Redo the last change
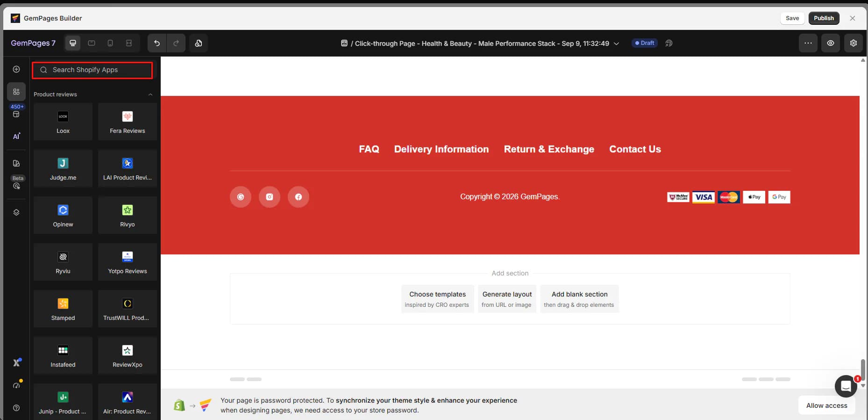 pos(176,43)
